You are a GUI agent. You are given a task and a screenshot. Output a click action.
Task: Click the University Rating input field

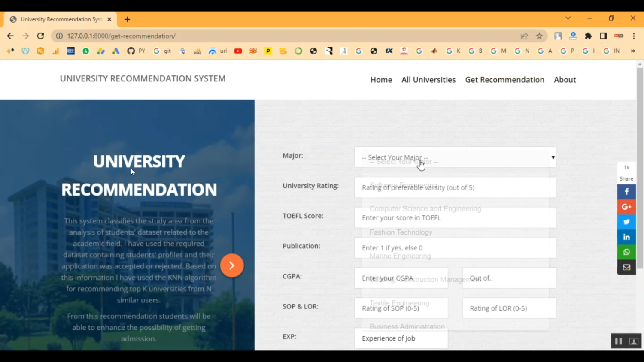[455, 187]
